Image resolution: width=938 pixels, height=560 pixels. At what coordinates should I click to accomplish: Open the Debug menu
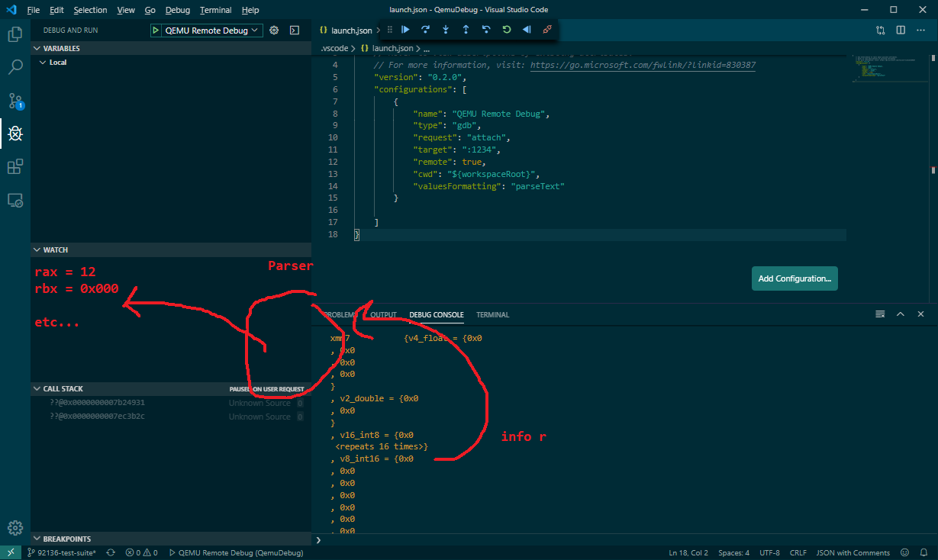178,10
